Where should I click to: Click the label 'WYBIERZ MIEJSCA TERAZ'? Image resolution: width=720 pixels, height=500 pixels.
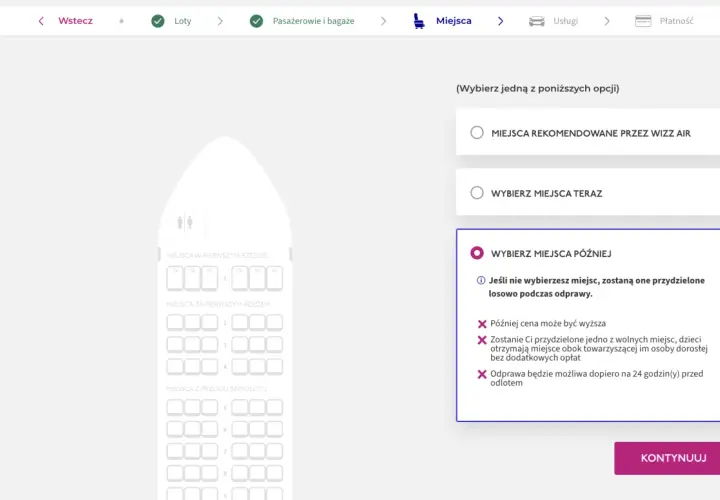546,194
